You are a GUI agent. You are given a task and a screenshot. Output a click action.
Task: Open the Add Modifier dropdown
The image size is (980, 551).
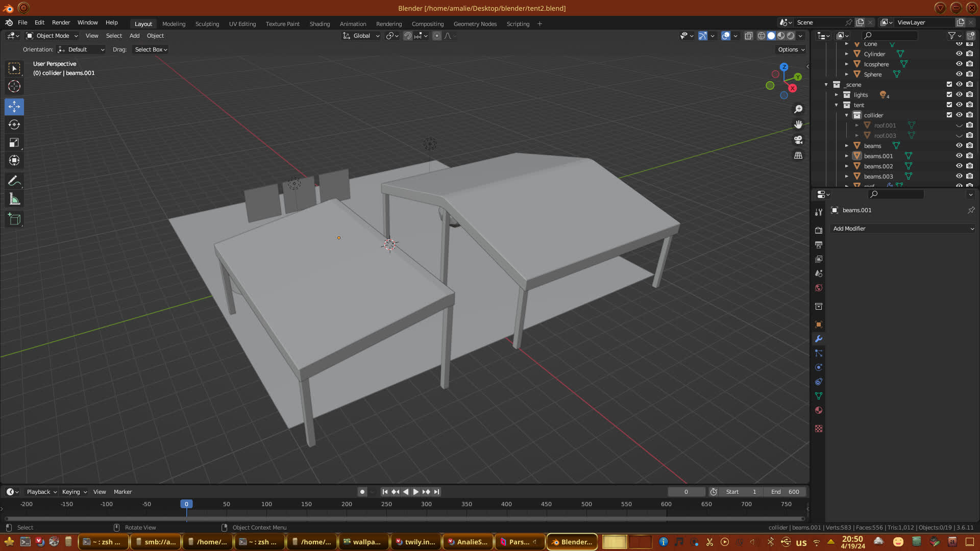click(x=902, y=229)
